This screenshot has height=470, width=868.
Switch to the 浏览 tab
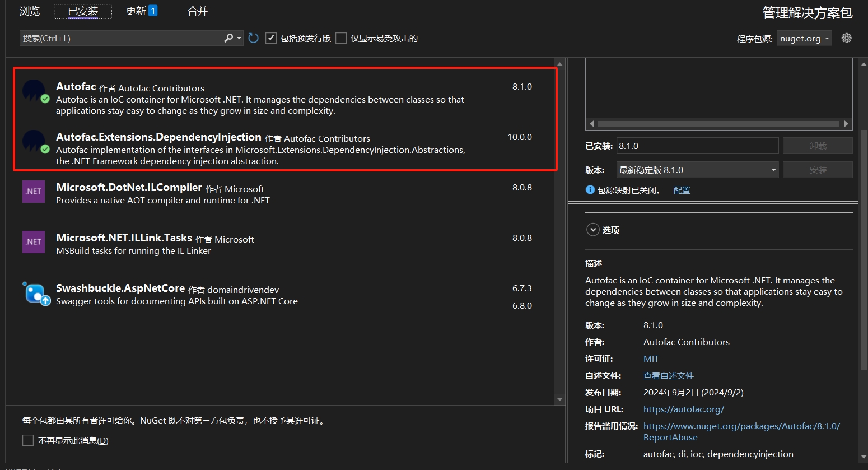(x=30, y=11)
